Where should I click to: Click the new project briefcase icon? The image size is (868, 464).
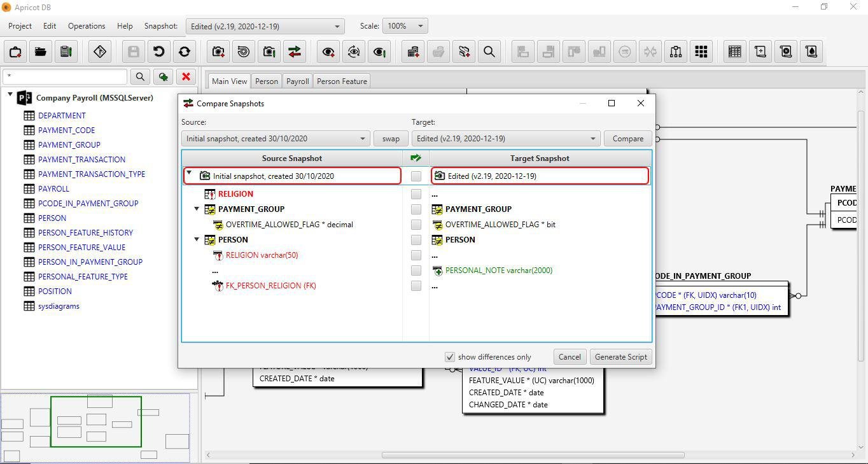pos(15,52)
